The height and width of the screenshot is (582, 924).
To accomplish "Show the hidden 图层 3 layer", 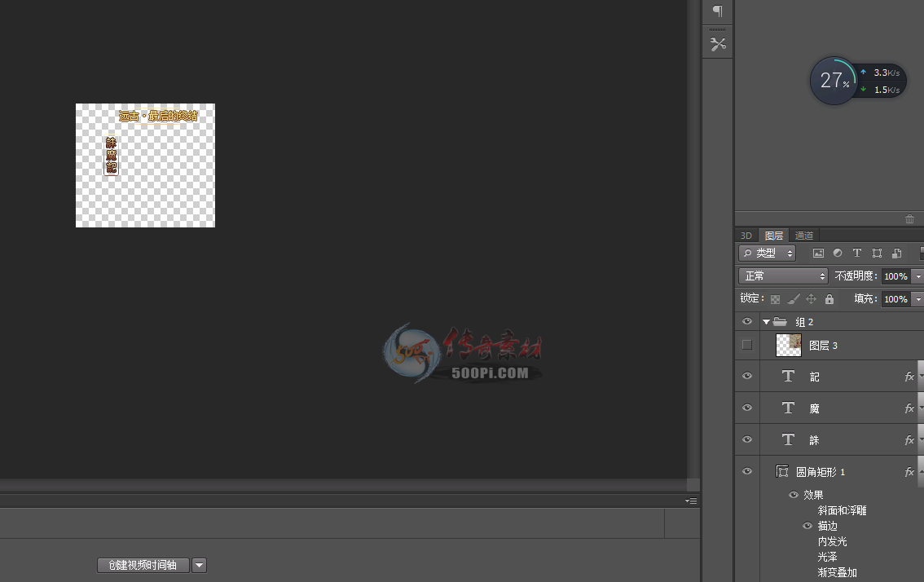I will [x=746, y=345].
